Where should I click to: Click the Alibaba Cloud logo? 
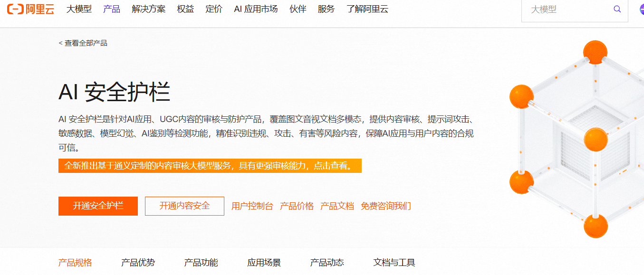pyautogui.click(x=30, y=9)
